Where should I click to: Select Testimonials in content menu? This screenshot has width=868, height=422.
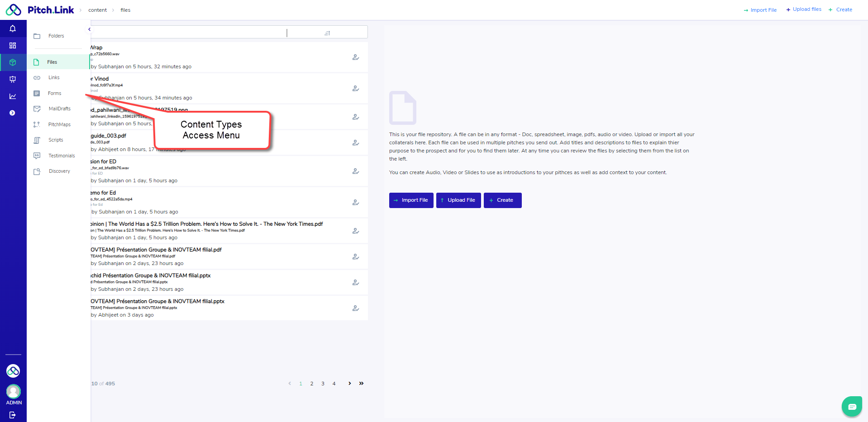point(62,156)
